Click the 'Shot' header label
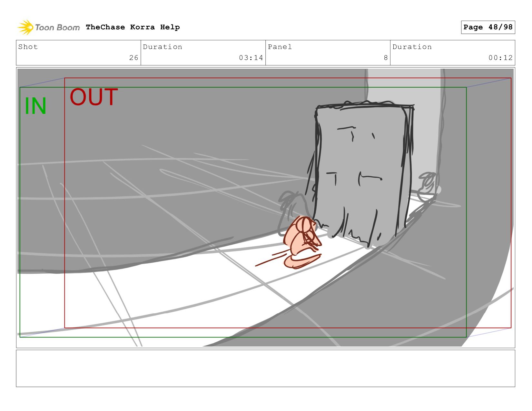The image size is (532, 411). [28, 47]
